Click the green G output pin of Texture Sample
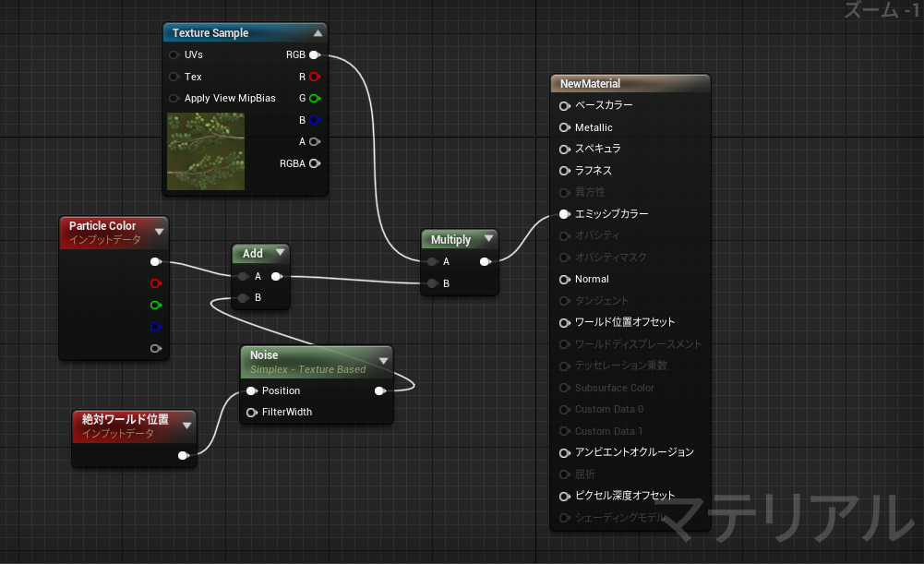The image size is (924, 564). pyautogui.click(x=315, y=99)
